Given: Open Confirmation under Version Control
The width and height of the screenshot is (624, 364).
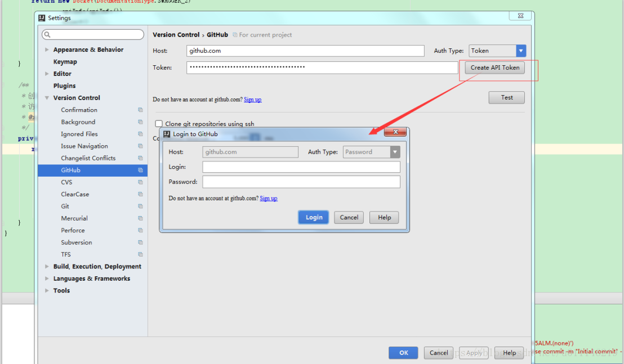Looking at the screenshot, I should (x=79, y=110).
